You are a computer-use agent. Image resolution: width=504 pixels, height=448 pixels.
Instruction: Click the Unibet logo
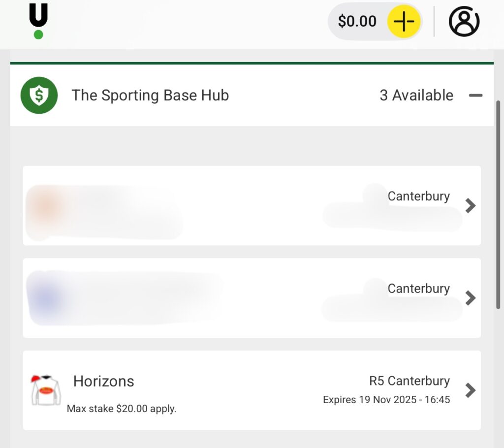[x=38, y=21]
